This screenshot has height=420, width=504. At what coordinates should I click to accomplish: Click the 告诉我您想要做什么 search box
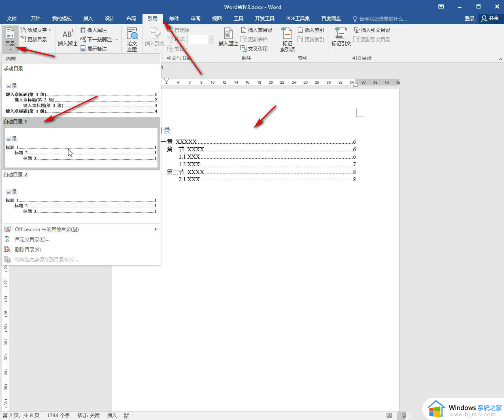click(x=380, y=19)
